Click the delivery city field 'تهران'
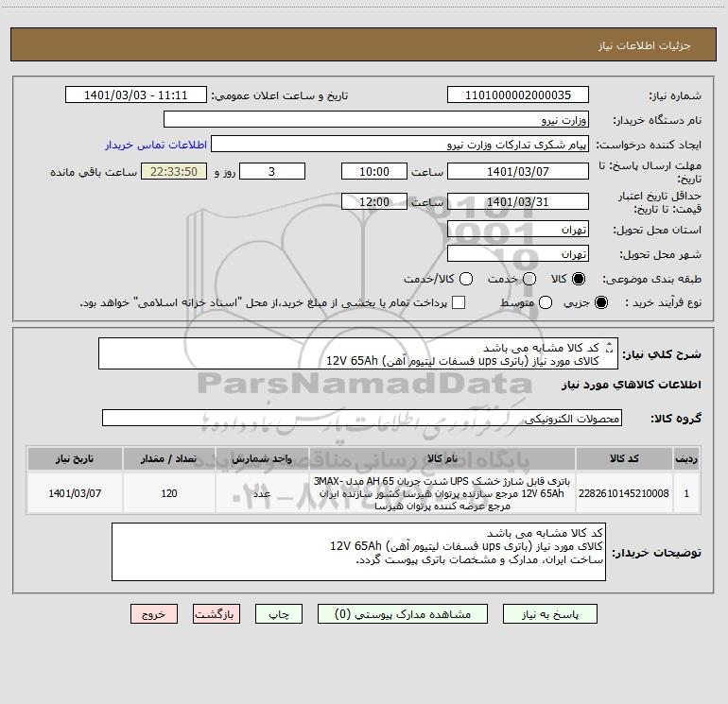The image size is (728, 704). coord(518,253)
